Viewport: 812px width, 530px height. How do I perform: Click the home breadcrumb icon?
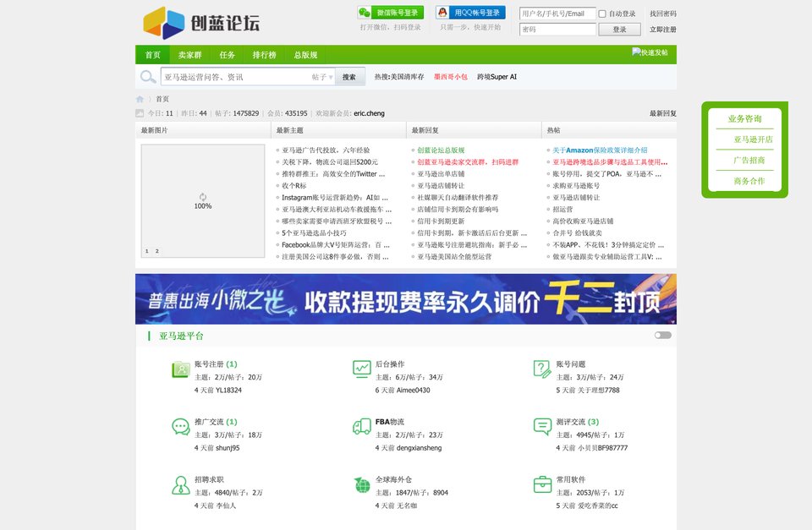[x=140, y=99]
